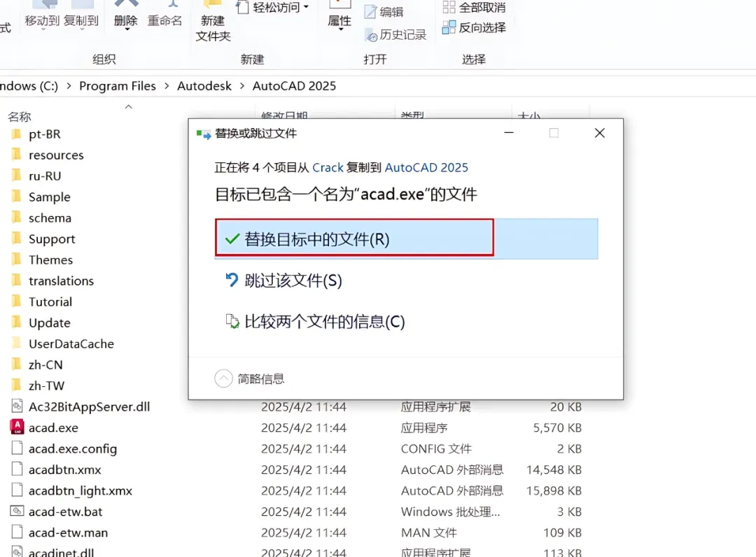The height and width of the screenshot is (557, 756).
Task: Select the zh-TW folder
Action: coord(46,386)
